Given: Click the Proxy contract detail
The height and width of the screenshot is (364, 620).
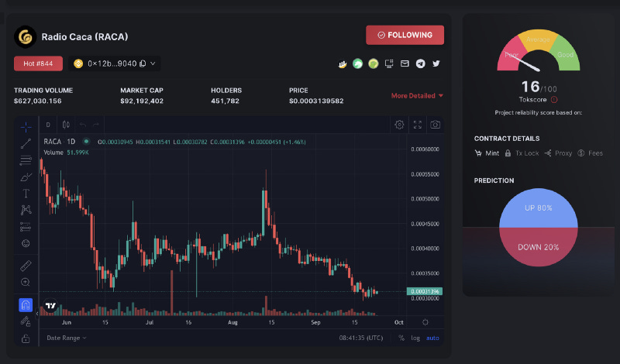Looking at the screenshot, I should click(x=558, y=153).
